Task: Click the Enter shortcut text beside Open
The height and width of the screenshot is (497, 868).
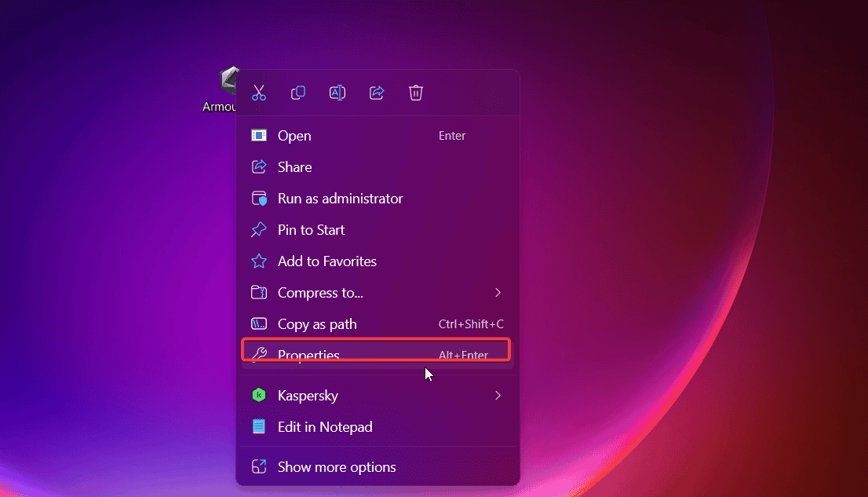Action: pyautogui.click(x=452, y=136)
